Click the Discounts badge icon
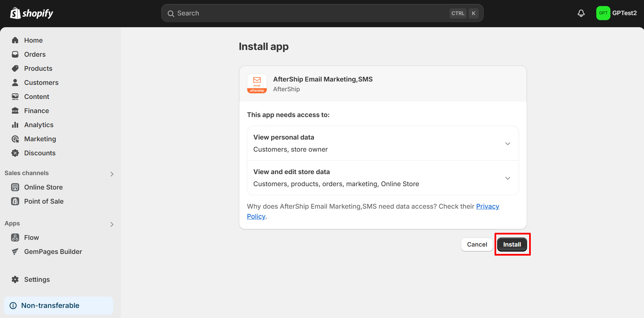644x318 pixels. [15, 153]
